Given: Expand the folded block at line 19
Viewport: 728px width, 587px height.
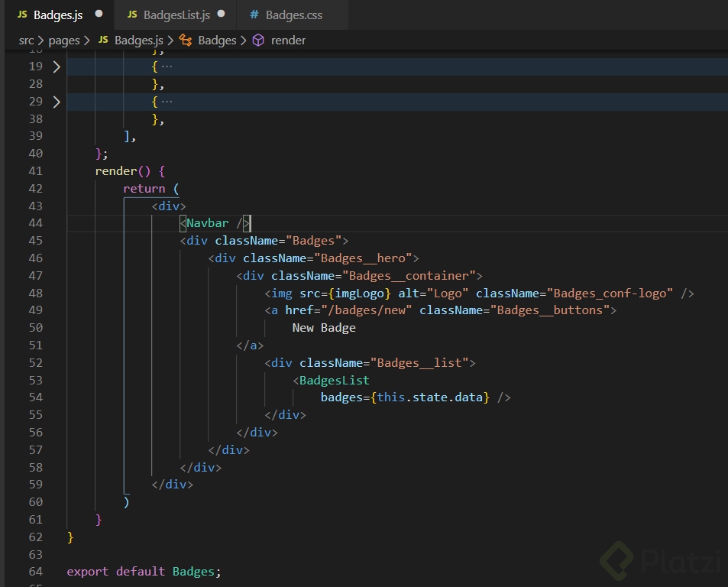Looking at the screenshot, I should click(56, 67).
